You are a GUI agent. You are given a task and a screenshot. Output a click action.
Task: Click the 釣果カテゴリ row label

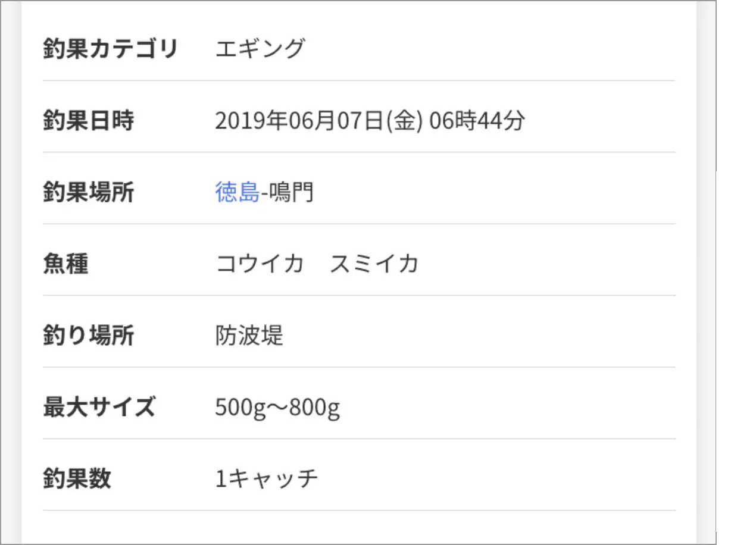111,49
